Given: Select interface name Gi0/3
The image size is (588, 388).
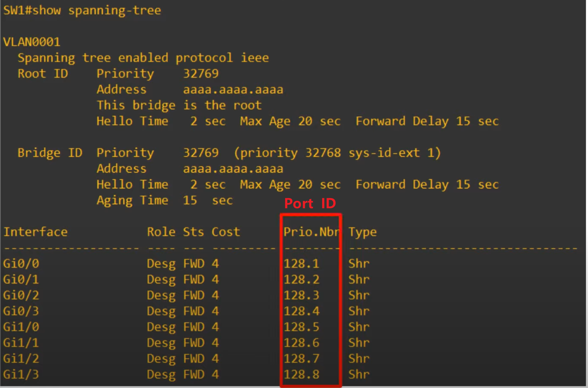Looking at the screenshot, I should [21, 311].
